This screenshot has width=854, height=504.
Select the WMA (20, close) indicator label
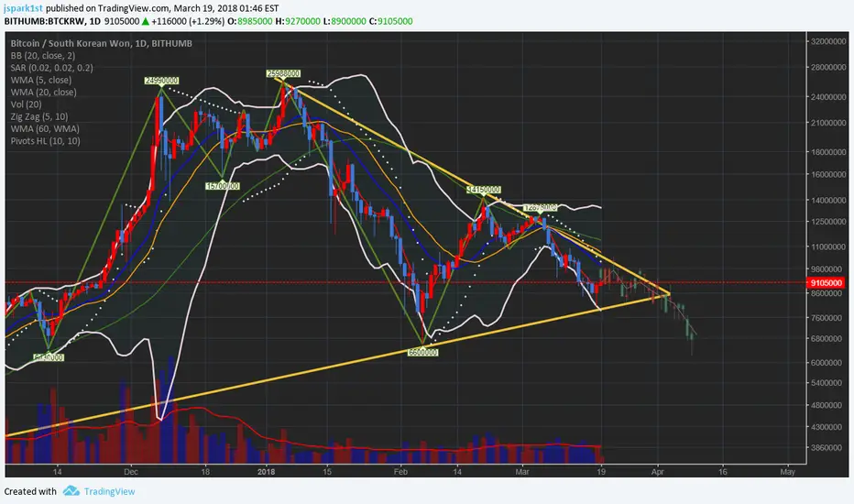[x=44, y=92]
